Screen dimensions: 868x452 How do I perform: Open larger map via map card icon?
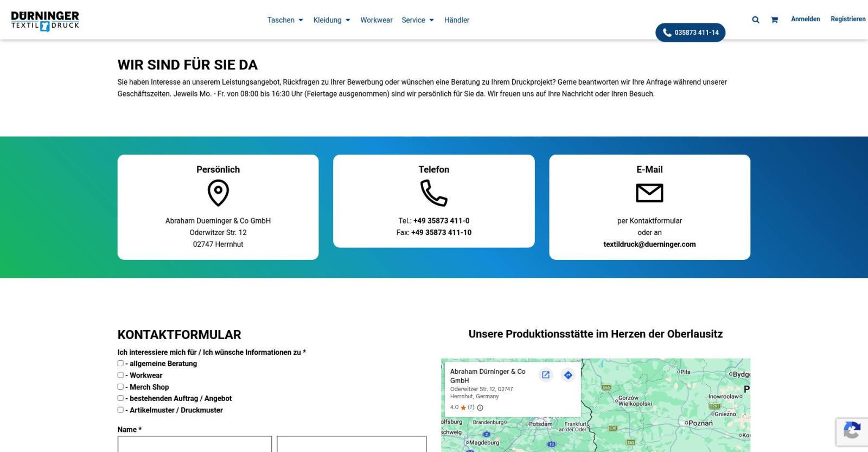coord(546,375)
